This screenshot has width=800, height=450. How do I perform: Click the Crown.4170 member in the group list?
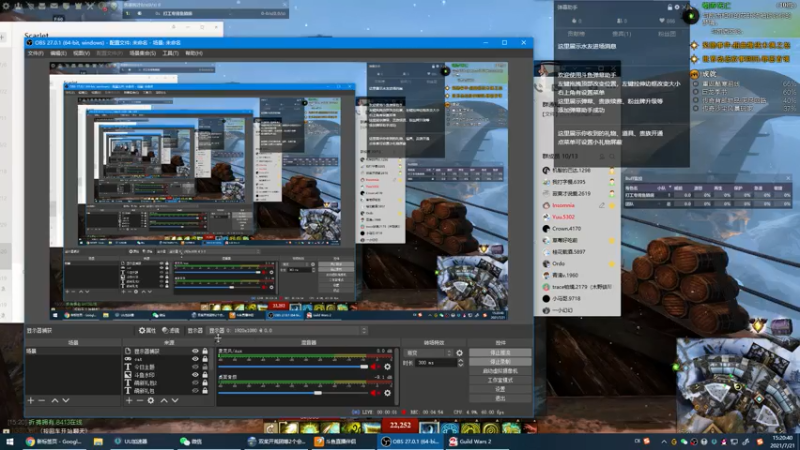pyautogui.click(x=566, y=229)
